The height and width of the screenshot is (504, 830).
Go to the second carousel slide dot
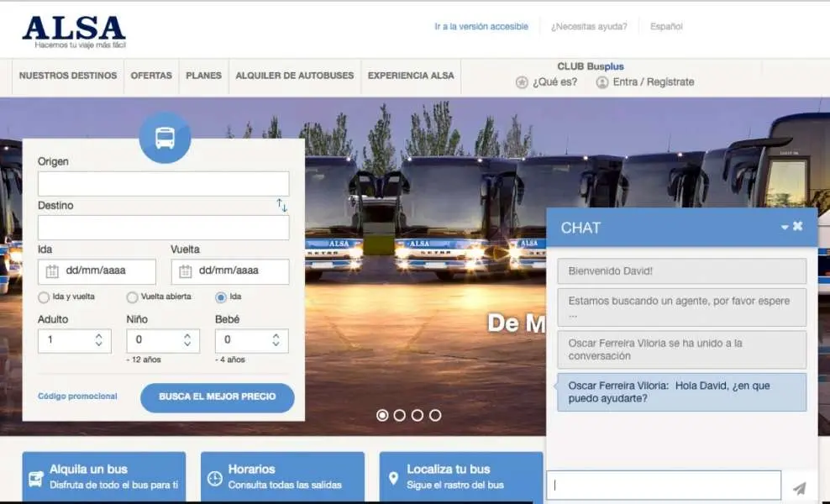[400, 416]
